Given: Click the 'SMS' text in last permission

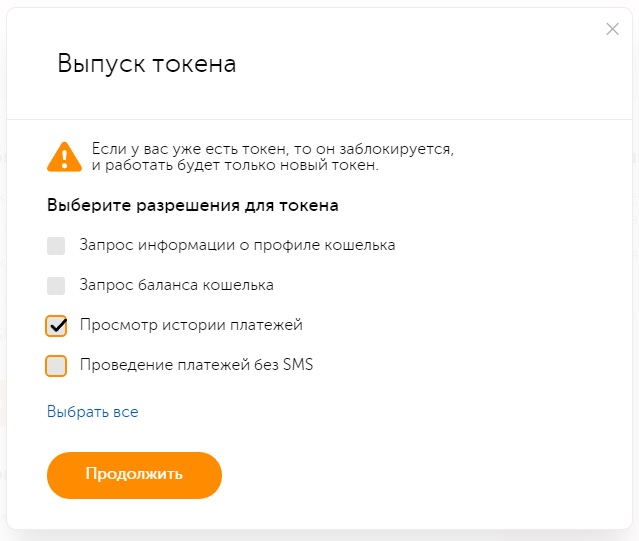Looking at the screenshot, I should click(297, 365).
